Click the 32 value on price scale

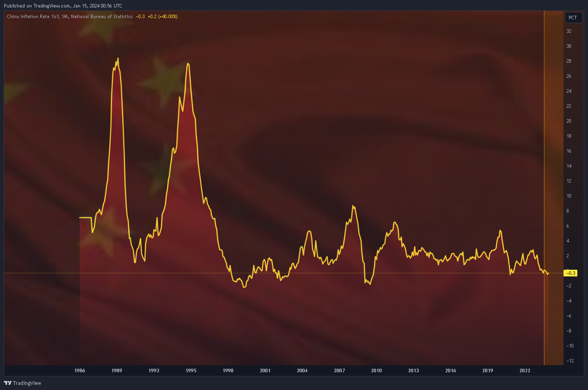[569, 31]
